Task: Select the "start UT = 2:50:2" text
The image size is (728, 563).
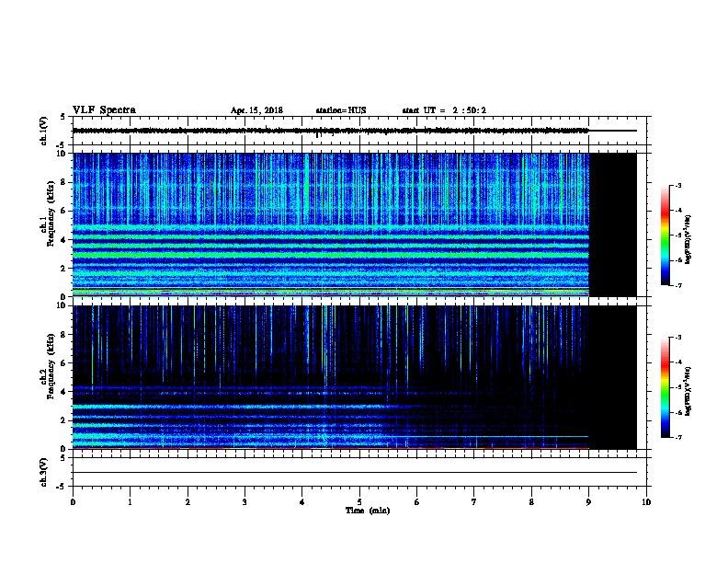Action: click(x=444, y=110)
